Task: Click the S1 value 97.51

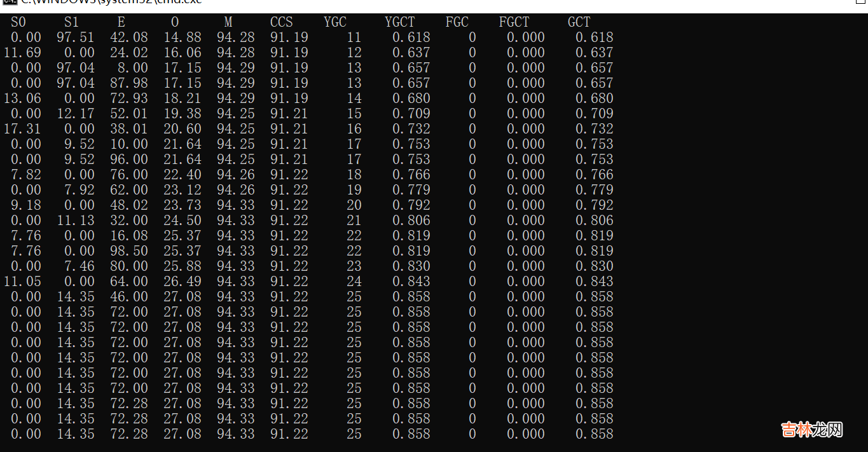Action: click(x=75, y=38)
